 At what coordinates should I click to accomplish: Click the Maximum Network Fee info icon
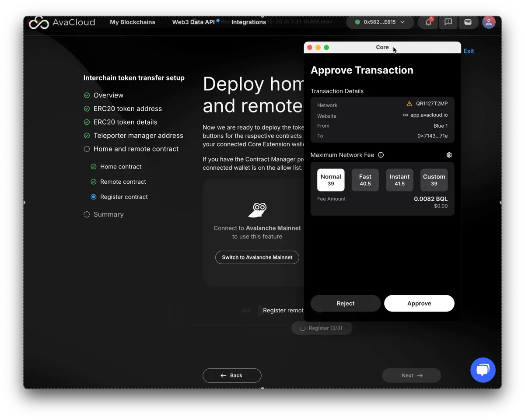[381, 155]
